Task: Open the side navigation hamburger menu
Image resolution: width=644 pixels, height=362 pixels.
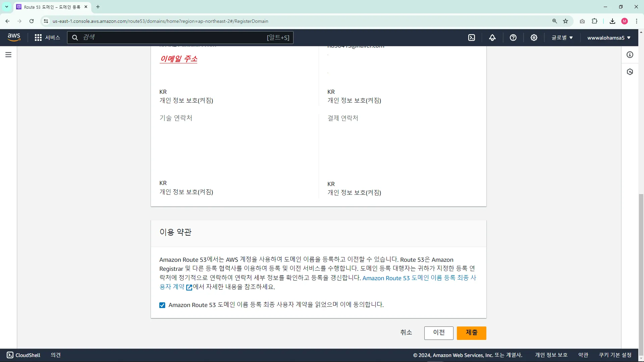Action: pyautogui.click(x=8, y=55)
